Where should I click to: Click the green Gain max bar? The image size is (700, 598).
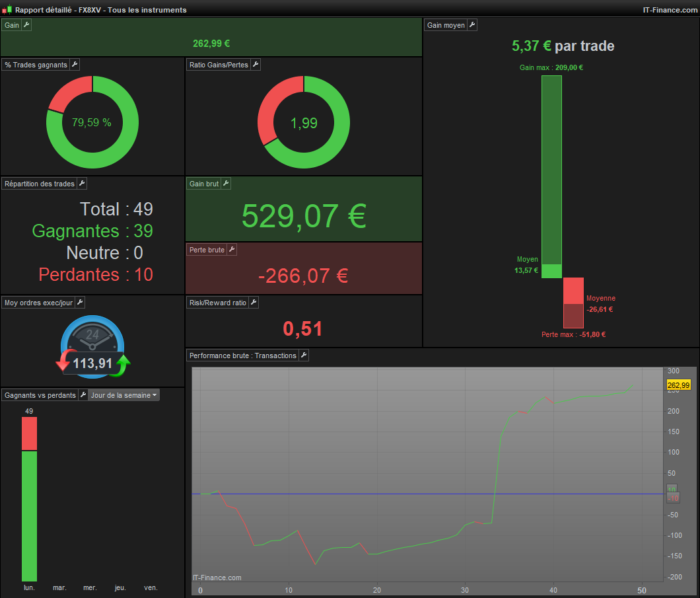coord(552,177)
